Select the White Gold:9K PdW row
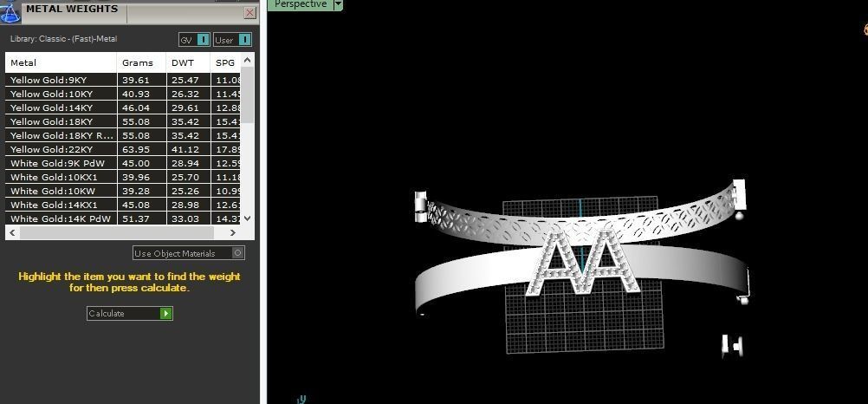The image size is (868, 404). [x=123, y=163]
